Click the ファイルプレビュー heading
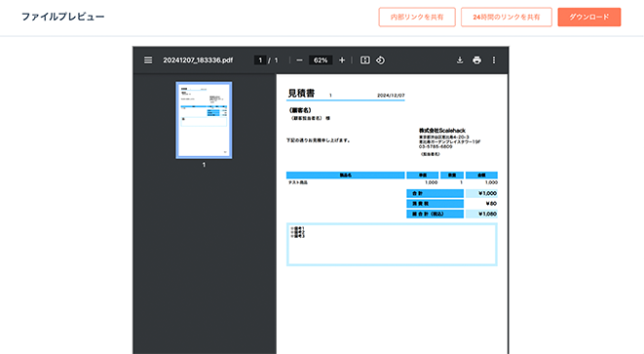 (62, 17)
